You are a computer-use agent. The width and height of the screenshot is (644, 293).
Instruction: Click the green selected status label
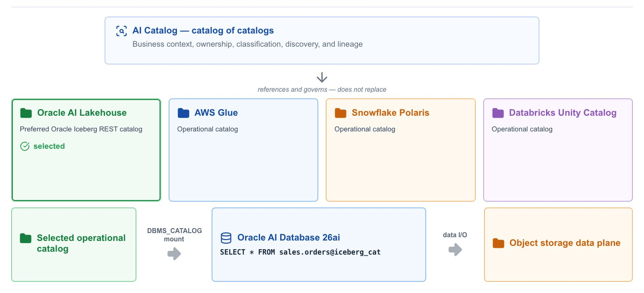point(49,146)
